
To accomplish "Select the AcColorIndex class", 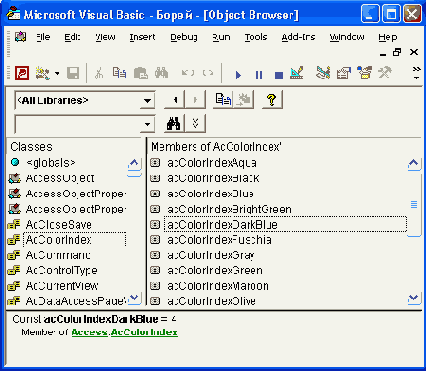I will (x=58, y=240).
